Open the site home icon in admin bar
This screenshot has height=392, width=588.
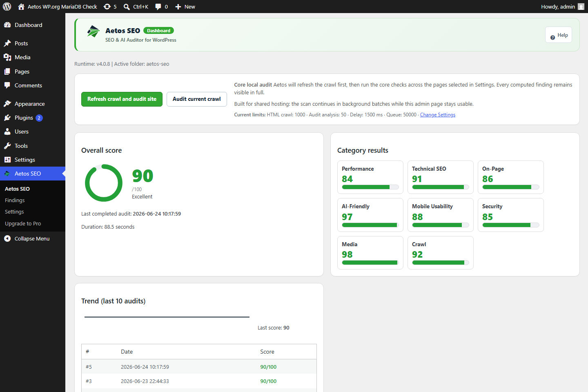(x=21, y=7)
